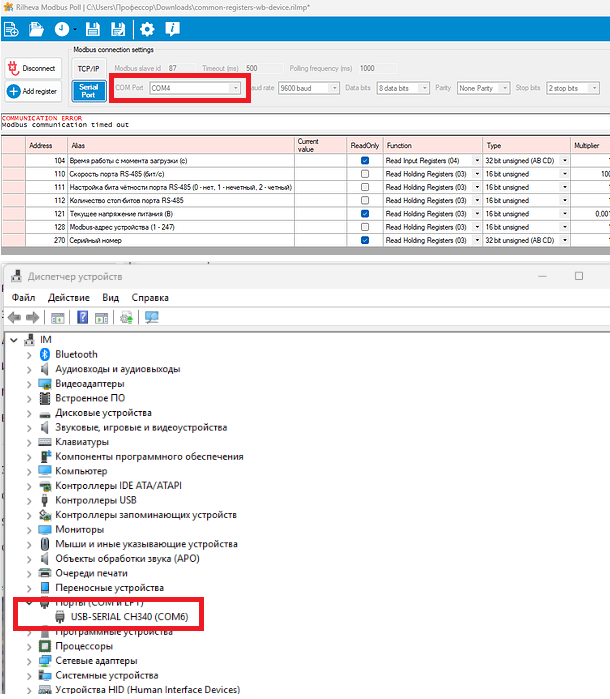
Task: Click scan for hardware changes monitor icon
Action: point(152,318)
